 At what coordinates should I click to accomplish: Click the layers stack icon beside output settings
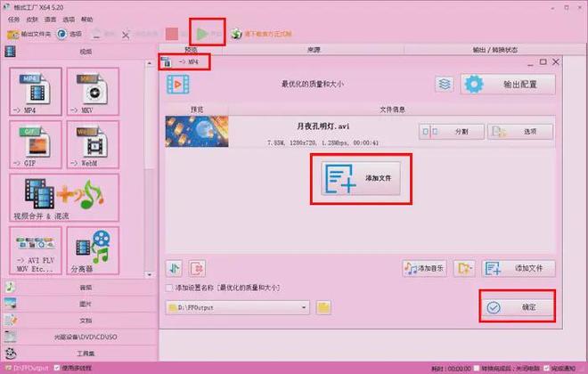click(x=445, y=84)
